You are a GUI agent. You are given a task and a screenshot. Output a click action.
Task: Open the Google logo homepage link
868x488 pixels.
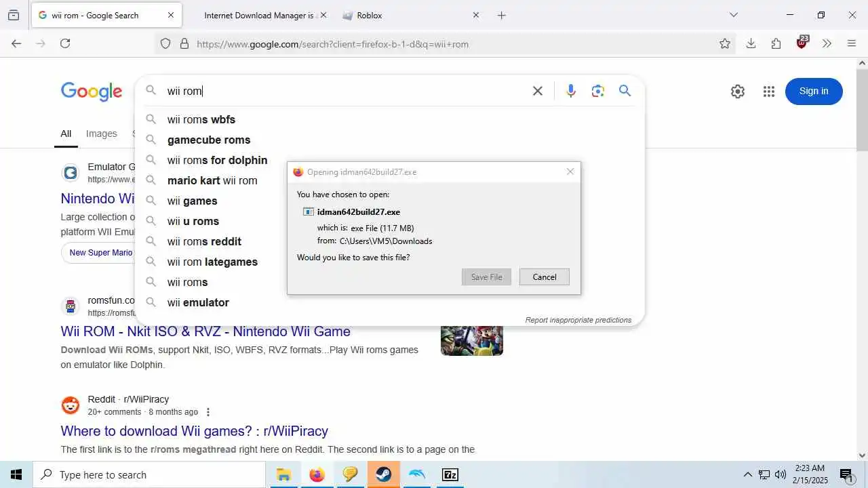tap(92, 91)
